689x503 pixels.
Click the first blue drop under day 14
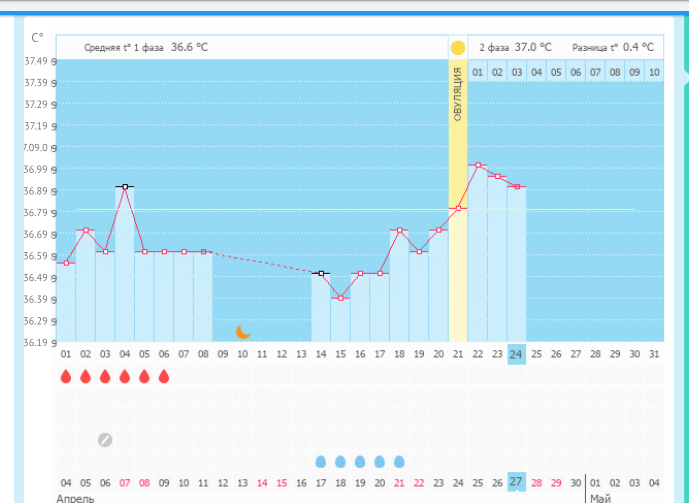click(321, 461)
